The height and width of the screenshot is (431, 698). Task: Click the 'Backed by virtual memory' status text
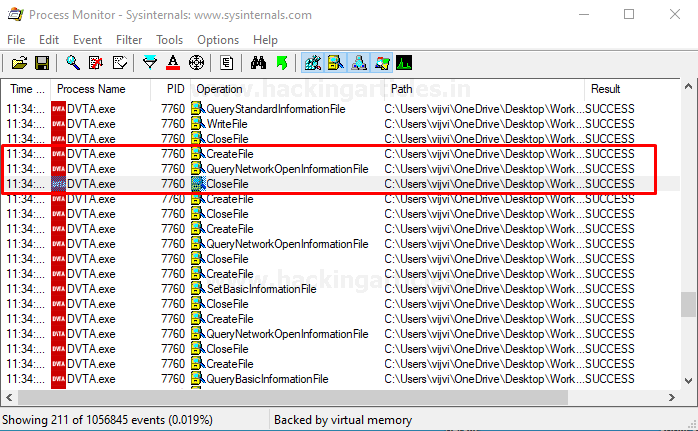343,420
